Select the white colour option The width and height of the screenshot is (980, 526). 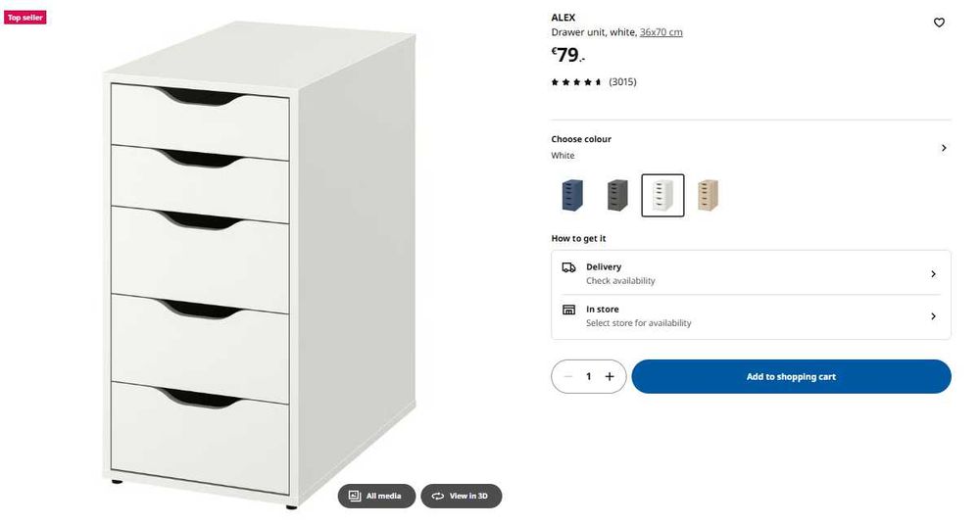coord(662,195)
